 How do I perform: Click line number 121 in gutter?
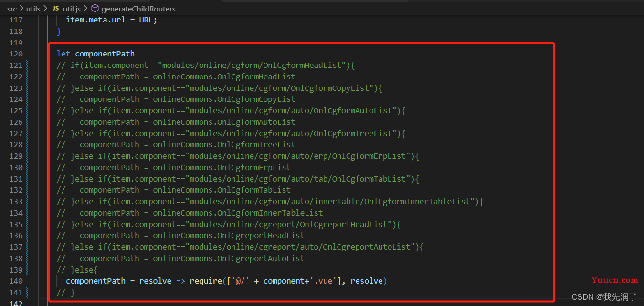pyautogui.click(x=16, y=66)
